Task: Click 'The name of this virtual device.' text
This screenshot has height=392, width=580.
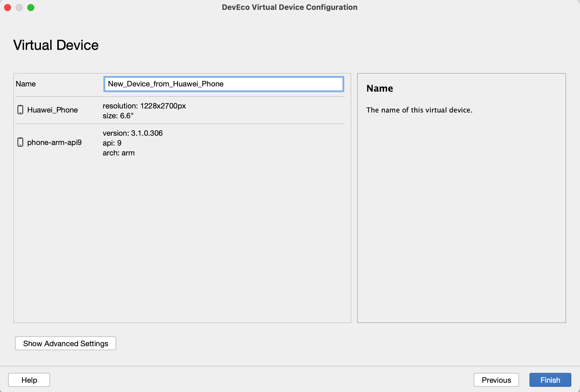Action: [419, 110]
